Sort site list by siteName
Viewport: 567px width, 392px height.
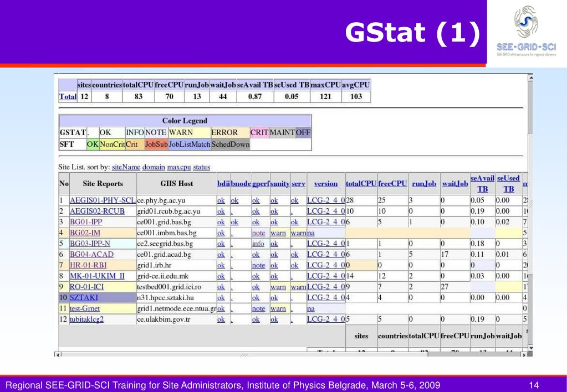click(126, 167)
